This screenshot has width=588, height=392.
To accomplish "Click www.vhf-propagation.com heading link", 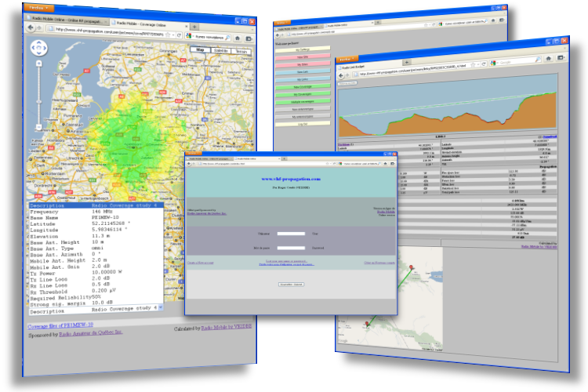I will coord(291,179).
